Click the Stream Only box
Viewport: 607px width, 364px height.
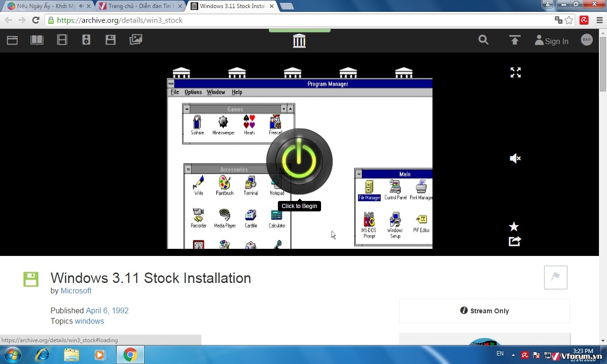pyautogui.click(x=485, y=311)
